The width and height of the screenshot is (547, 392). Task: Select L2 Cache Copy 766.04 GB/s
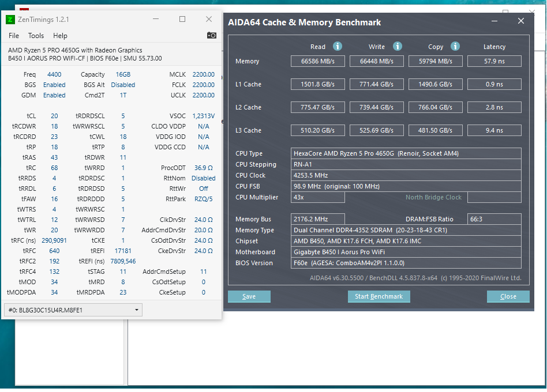pos(436,107)
